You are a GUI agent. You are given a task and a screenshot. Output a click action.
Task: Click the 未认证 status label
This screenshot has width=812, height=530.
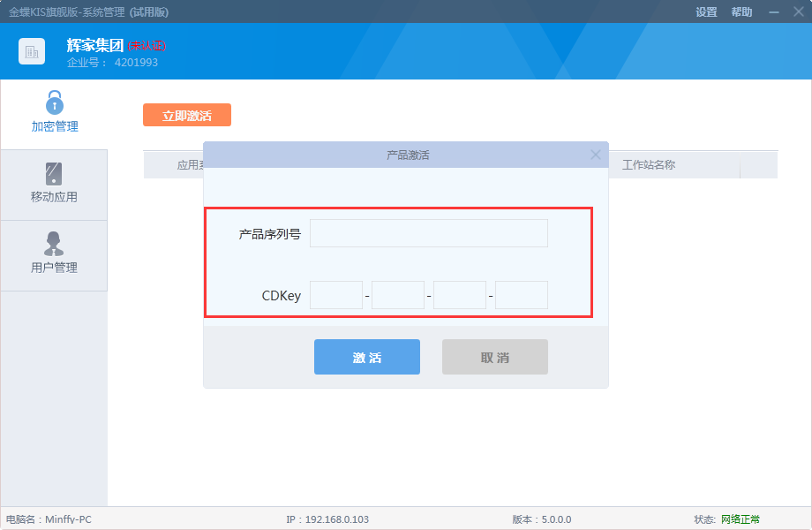point(147,46)
